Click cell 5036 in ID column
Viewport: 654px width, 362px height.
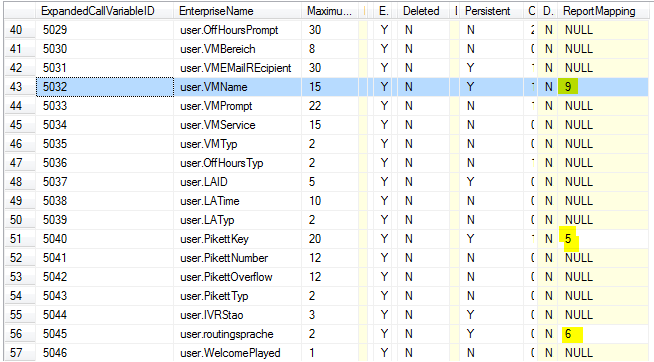(104, 163)
